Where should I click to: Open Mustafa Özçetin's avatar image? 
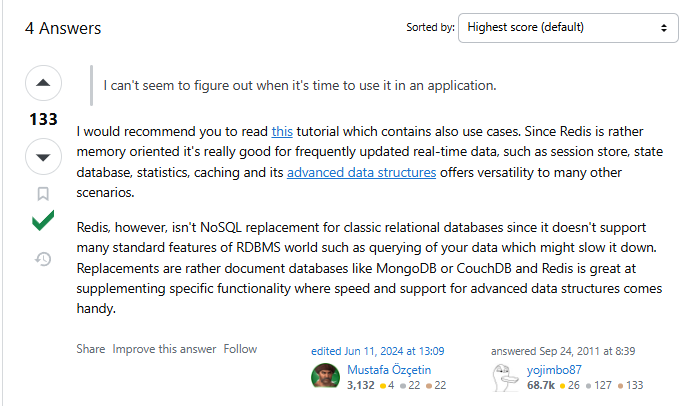(x=325, y=376)
